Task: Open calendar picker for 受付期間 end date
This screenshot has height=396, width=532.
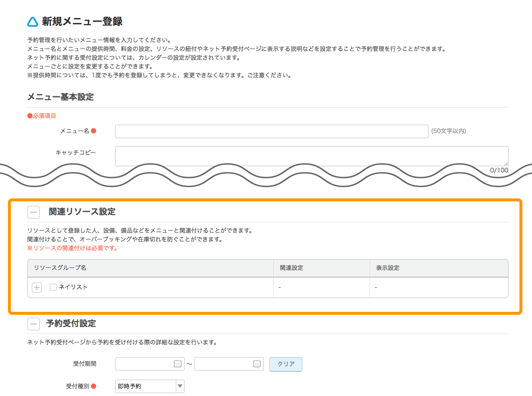Action: point(257,364)
